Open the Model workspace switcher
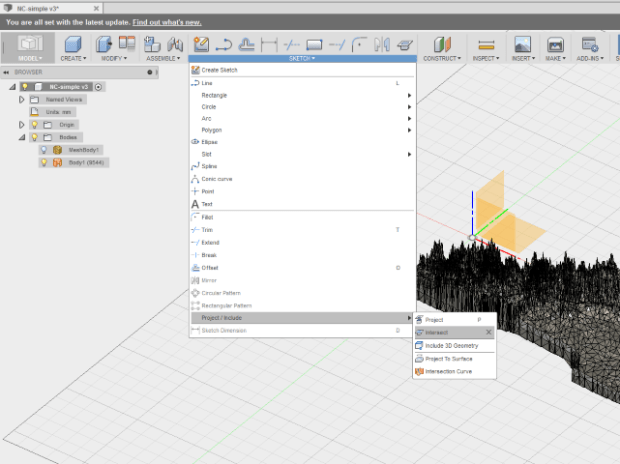 click(x=30, y=48)
